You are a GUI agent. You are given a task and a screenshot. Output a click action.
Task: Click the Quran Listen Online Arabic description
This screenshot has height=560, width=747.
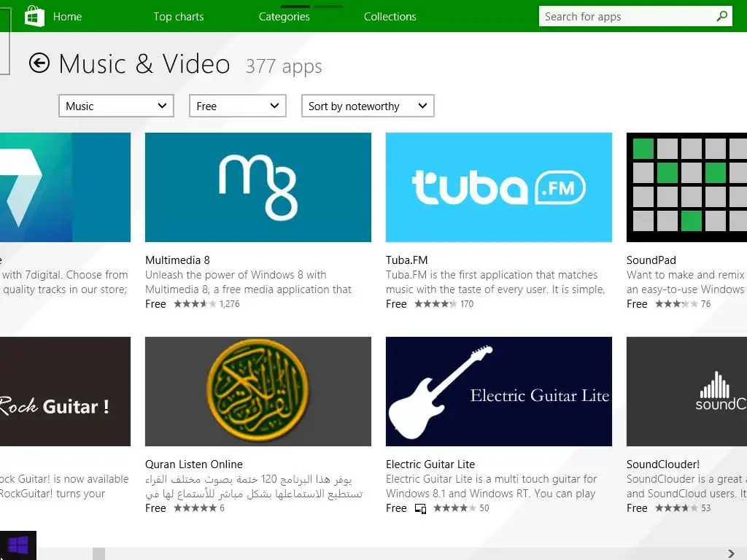254,486
